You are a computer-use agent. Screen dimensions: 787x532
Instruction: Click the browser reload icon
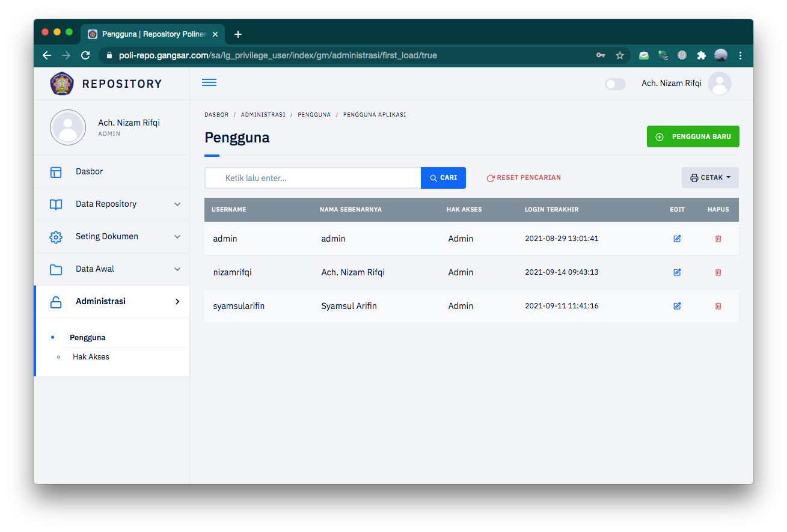[85, 55]
